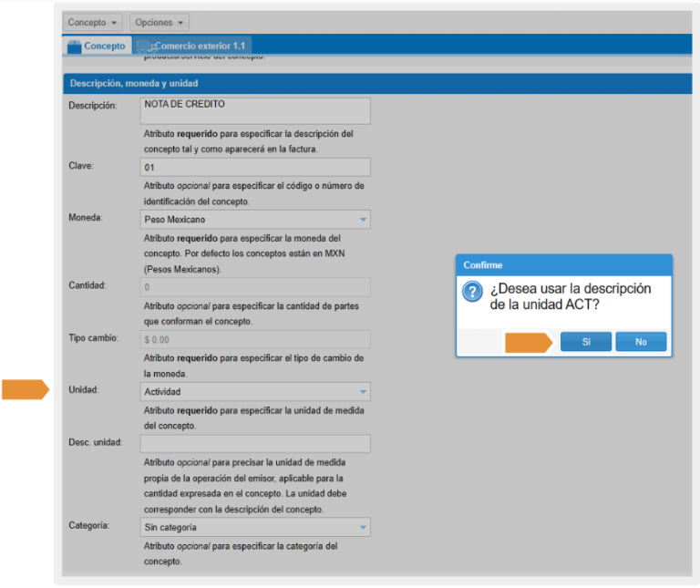The width and height of the screenshot is (700, 588).
Task: Click the empty Desc. unidad field
Action: pyautogui.click(x=255, y=444)
